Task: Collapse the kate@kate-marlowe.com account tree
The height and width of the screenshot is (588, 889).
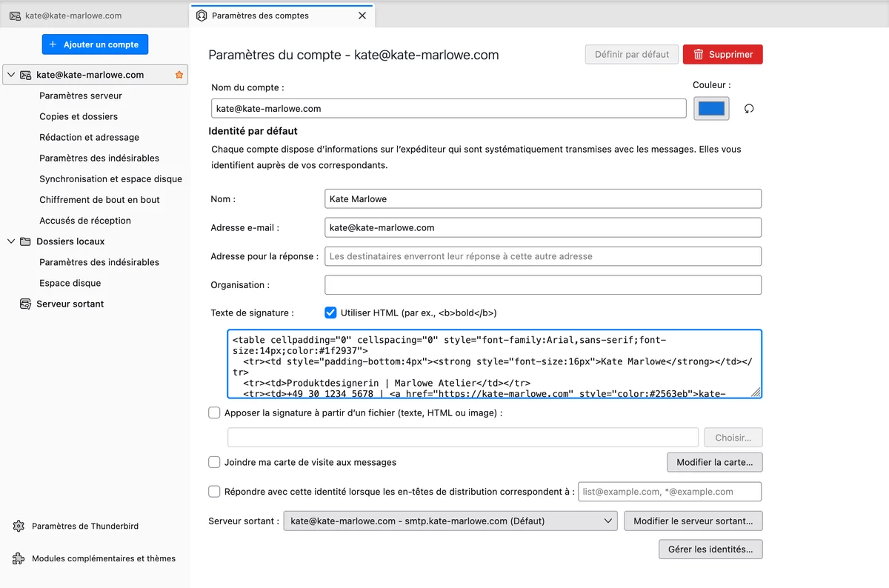Action: (11, 75)
